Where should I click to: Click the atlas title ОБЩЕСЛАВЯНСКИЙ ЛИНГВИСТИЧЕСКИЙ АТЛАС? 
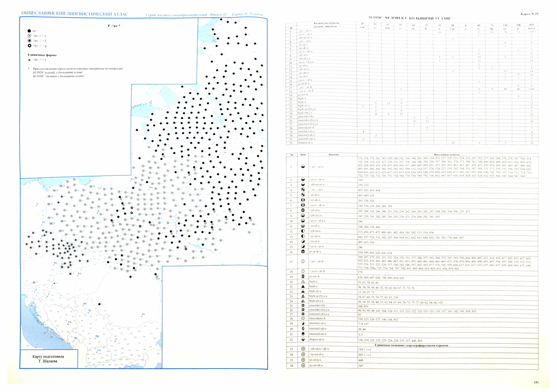click(x=75, y=14)
